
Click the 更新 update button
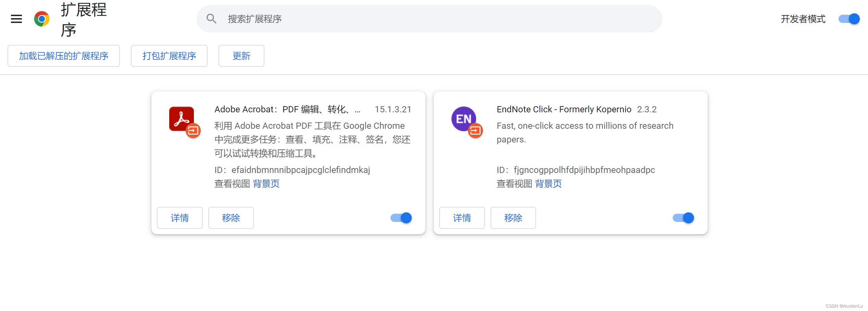click(241, 56)
